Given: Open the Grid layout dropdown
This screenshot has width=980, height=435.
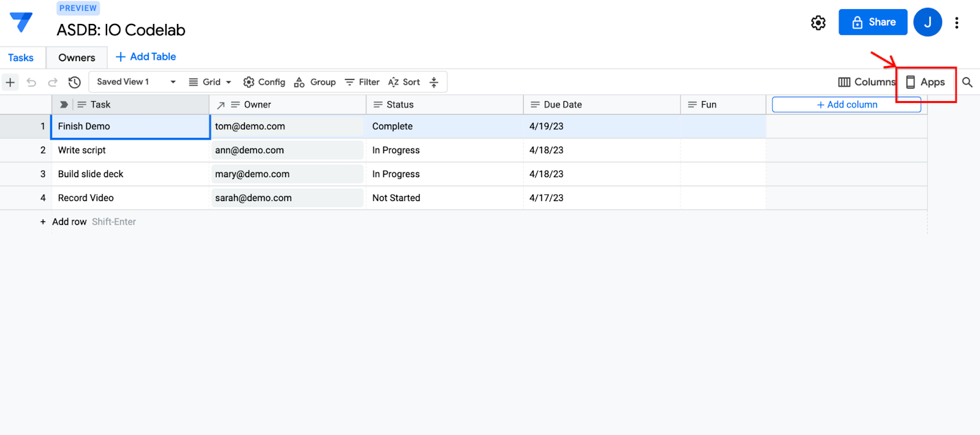Looking at the screenshot, I should coord(210,82).
